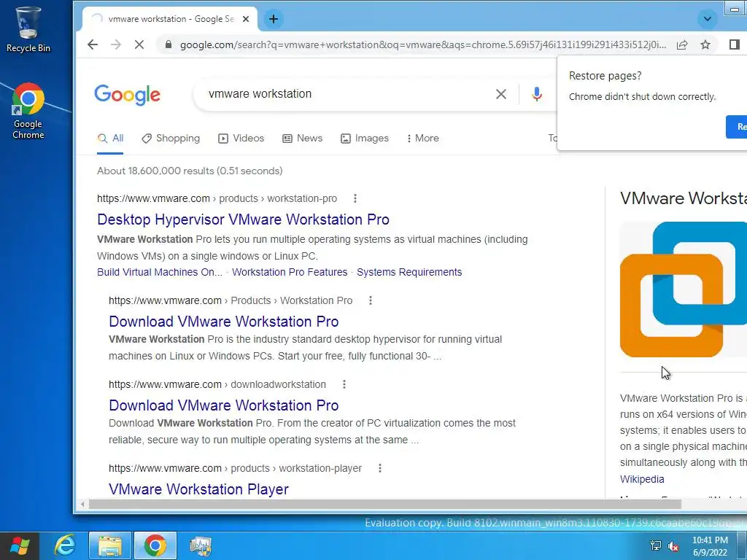
Task: Open Workstation Pro Features sitelink
Action: click(x=290, y=272)
